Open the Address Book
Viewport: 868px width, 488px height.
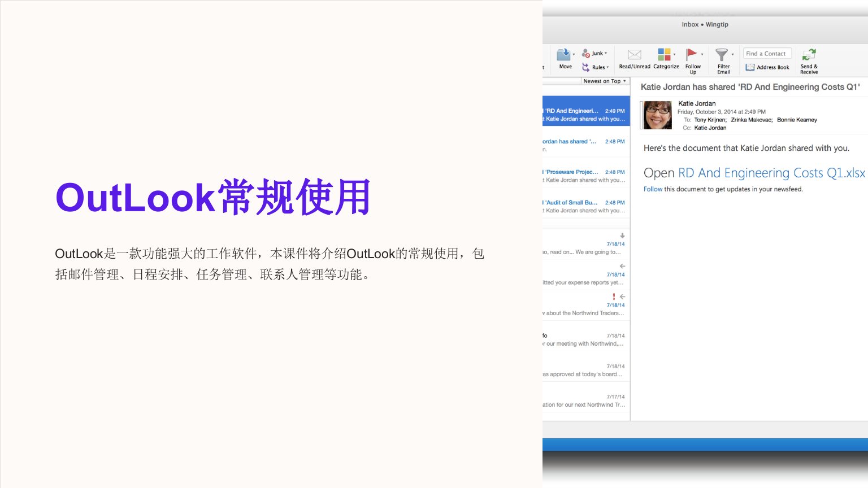(x=767, y=67)
